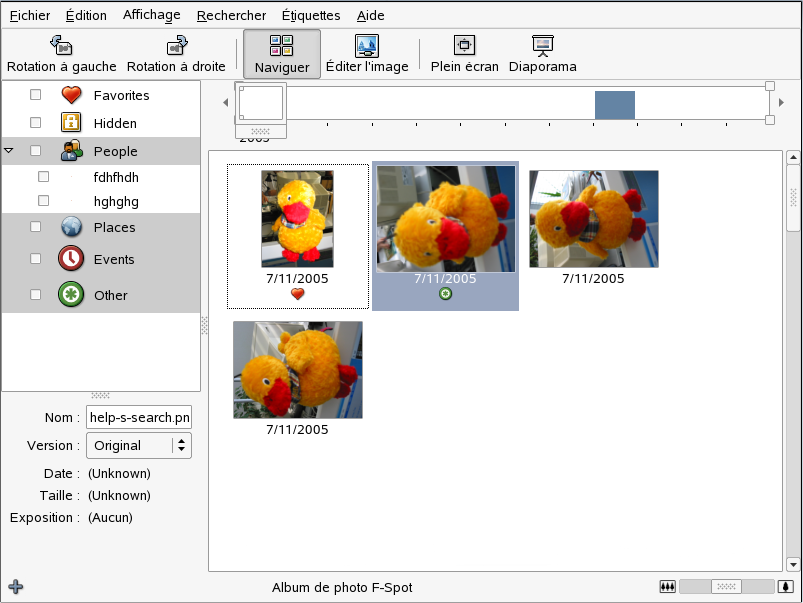Switch to Plein écran view
Image resolution: width=803 pixels, height=603 pixels.
click(x=464, y=54)
